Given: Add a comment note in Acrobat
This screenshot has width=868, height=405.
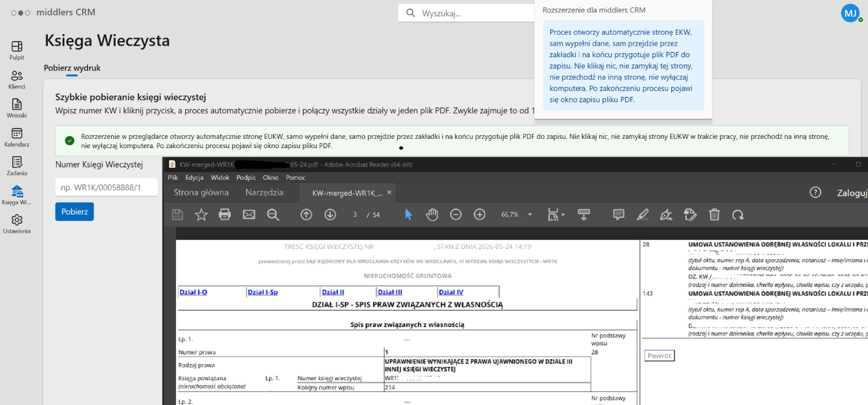Looking at the screenshot, I should (x=619, y=215).
